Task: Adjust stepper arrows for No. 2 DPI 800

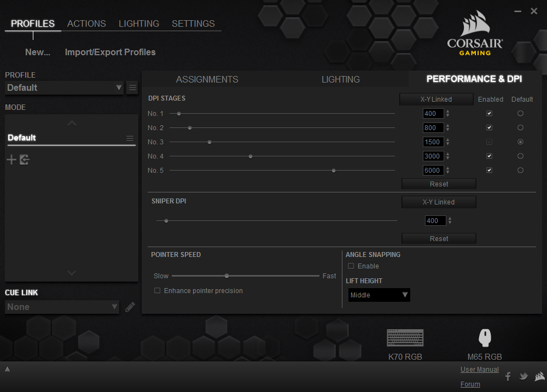Action: [447, 127]
